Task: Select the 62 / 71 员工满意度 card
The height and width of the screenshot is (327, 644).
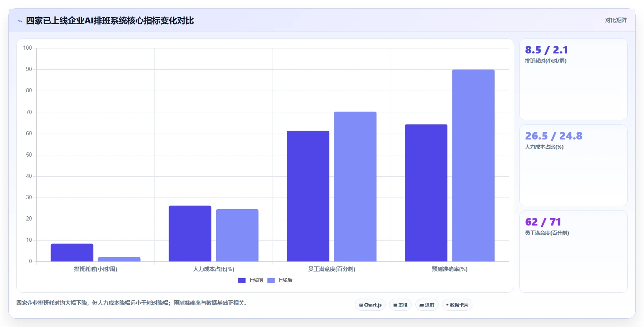Action: [x=573, y=251]
